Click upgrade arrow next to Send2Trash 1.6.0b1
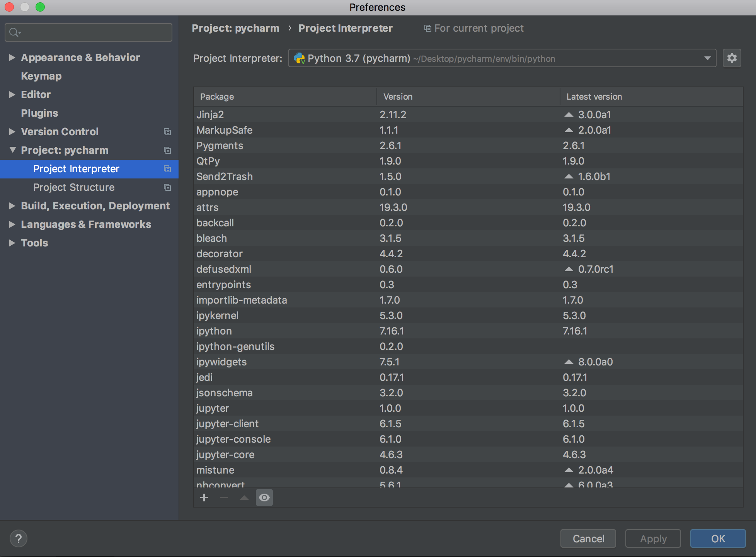Image resolution: width=756 pixels, height=557 pixels. pos(569,177)
